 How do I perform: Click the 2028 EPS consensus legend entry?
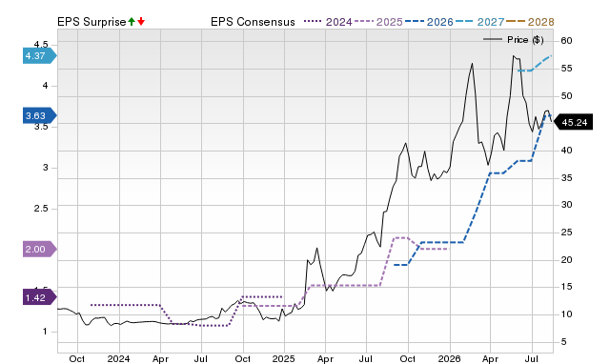coord(530,22)
